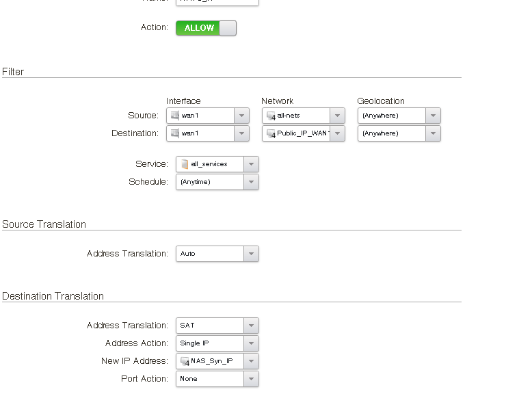Expand the Source Network all-nets dropdown
The image size is (532, 396).
pos(337,116)
